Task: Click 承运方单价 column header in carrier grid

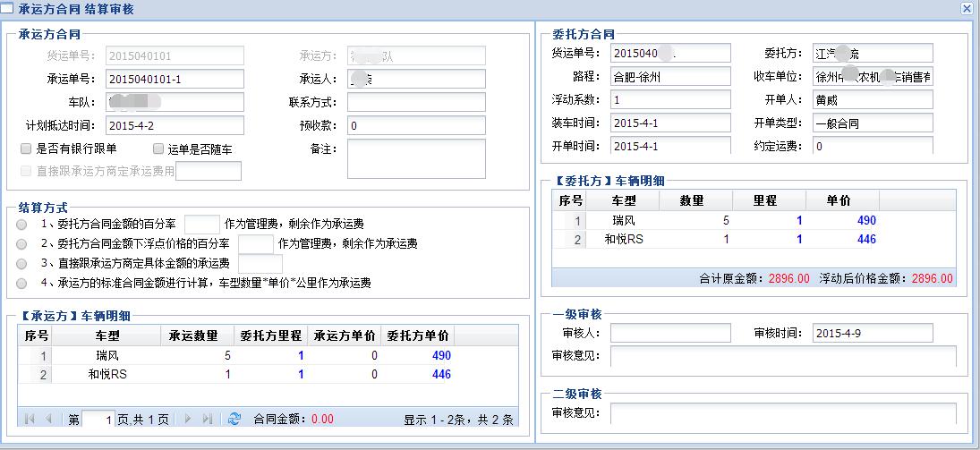Action: coord(344,336)
